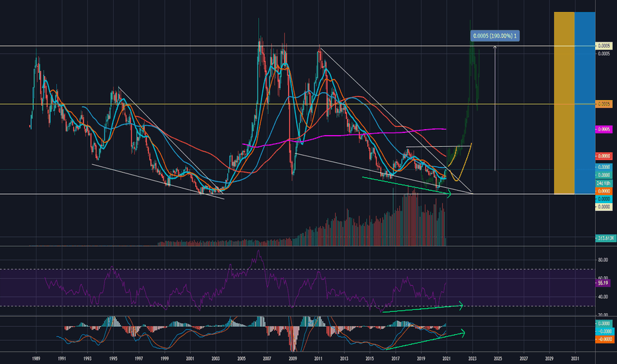Click the 2023 label on the time axis

[472, 359]
